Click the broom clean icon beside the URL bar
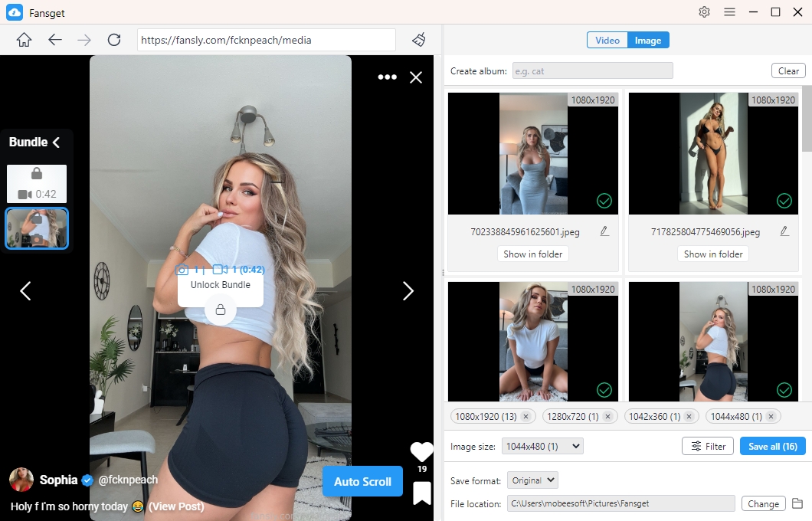The width and height of the screenshot is (812, 521). [419, 40]
